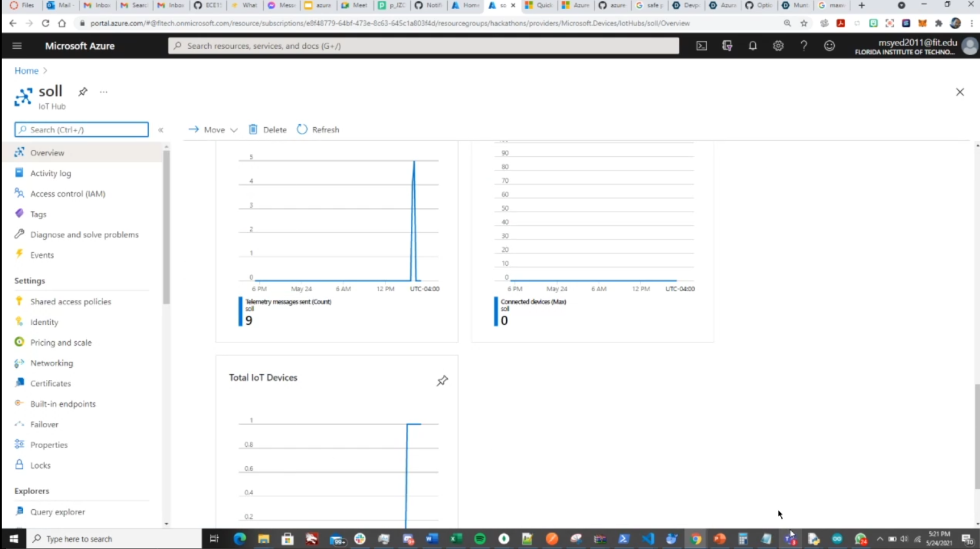This screenshot has width=980, height=549.
Task: Close the soll IoT Hub blade
Action: [x=960, y=92]
